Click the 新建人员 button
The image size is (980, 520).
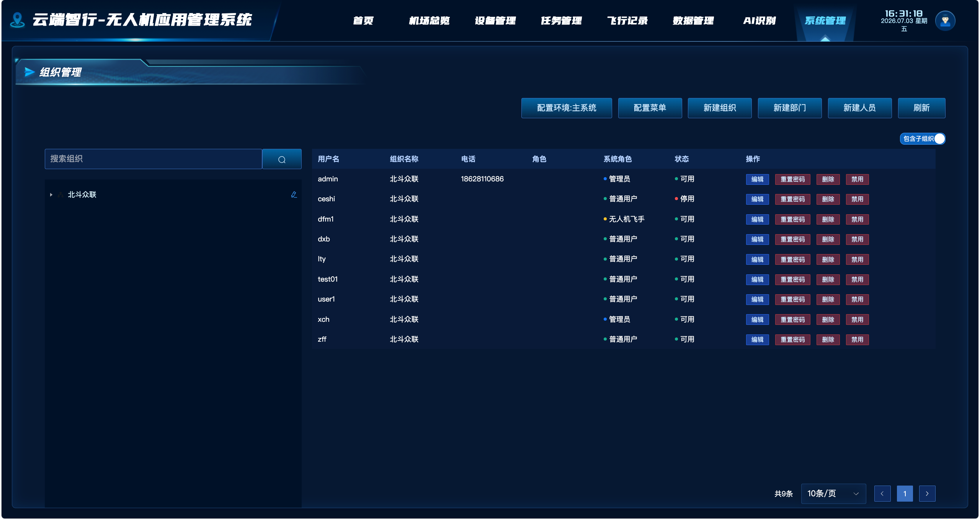click(x=860, y=108)
